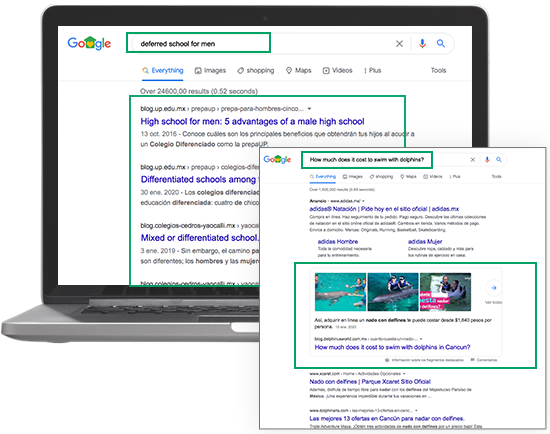
Task: Clear the 'deferred school for men' search text
Action: tap(399, 44)
